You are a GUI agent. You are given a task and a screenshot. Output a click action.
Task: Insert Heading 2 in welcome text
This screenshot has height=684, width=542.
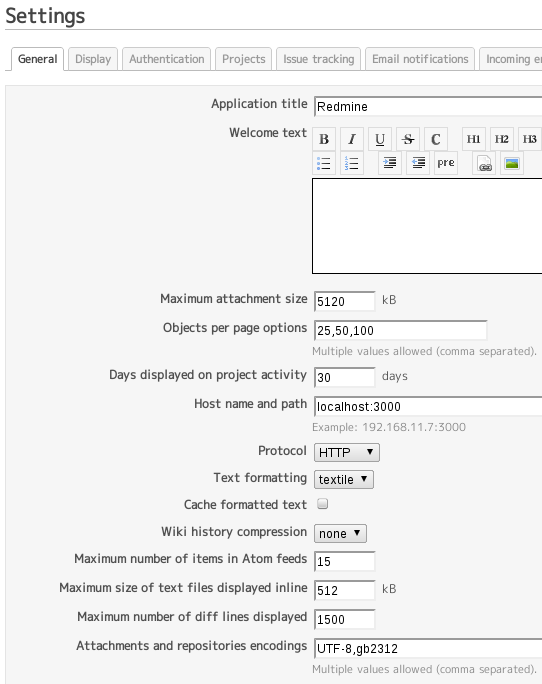pyautogui.click(x=501, y=139)
